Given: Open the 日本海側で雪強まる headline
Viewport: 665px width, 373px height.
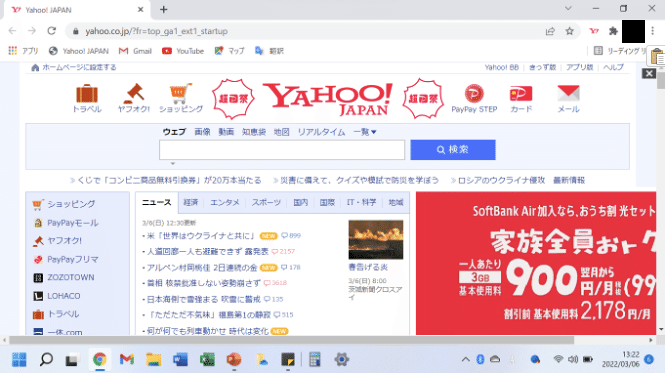Looking at the screenshot, I should pos(204,299).
